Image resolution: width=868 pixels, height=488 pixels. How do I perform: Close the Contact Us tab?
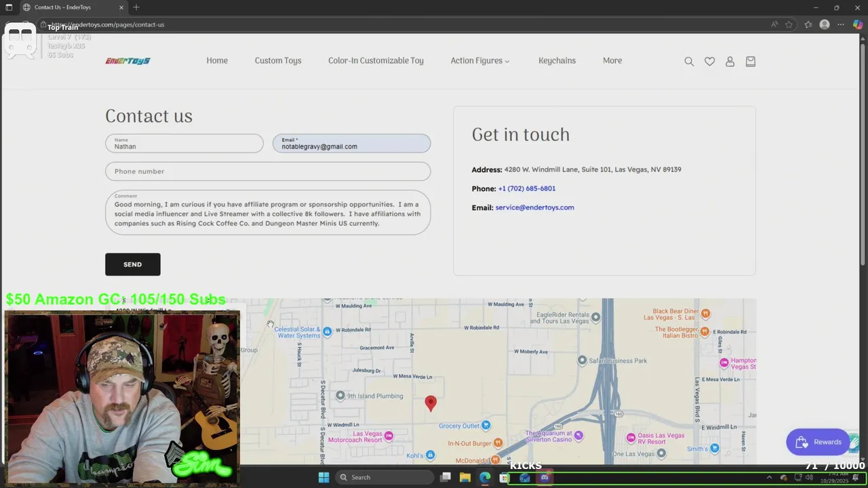pos(121,7)
